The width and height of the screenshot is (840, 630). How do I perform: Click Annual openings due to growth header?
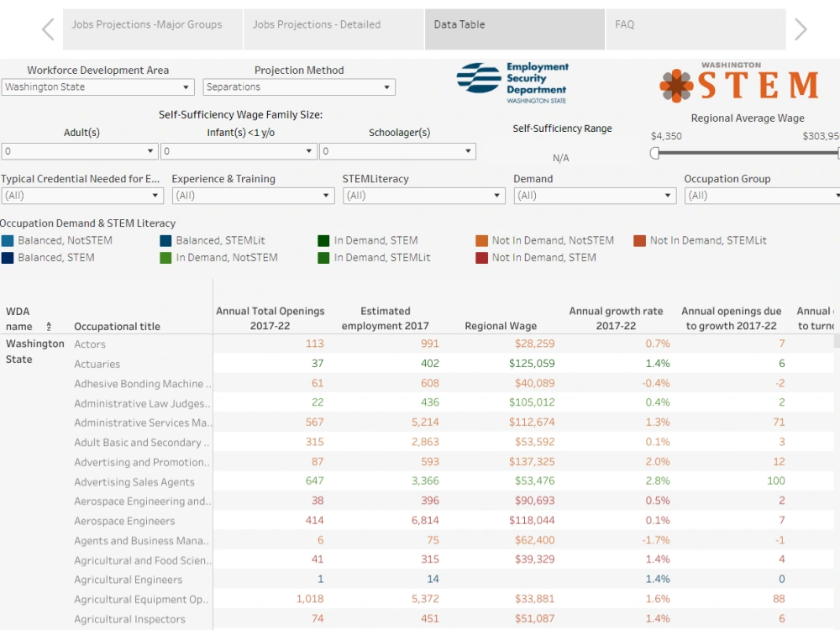click(731, 318)
